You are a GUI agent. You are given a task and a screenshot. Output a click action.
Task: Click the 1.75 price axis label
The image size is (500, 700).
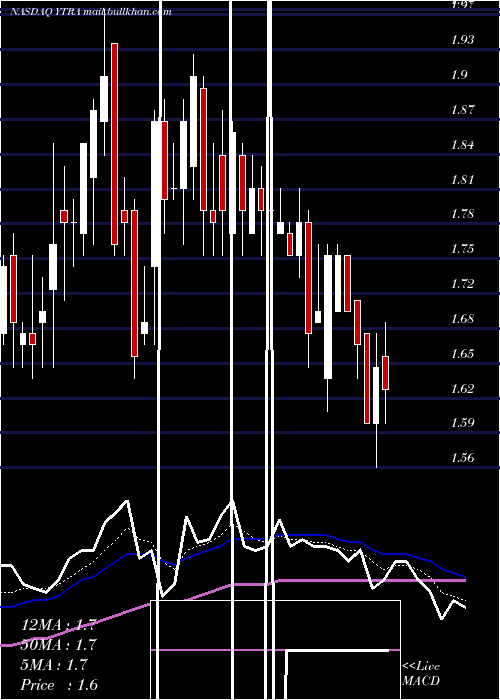coord(462,249)
